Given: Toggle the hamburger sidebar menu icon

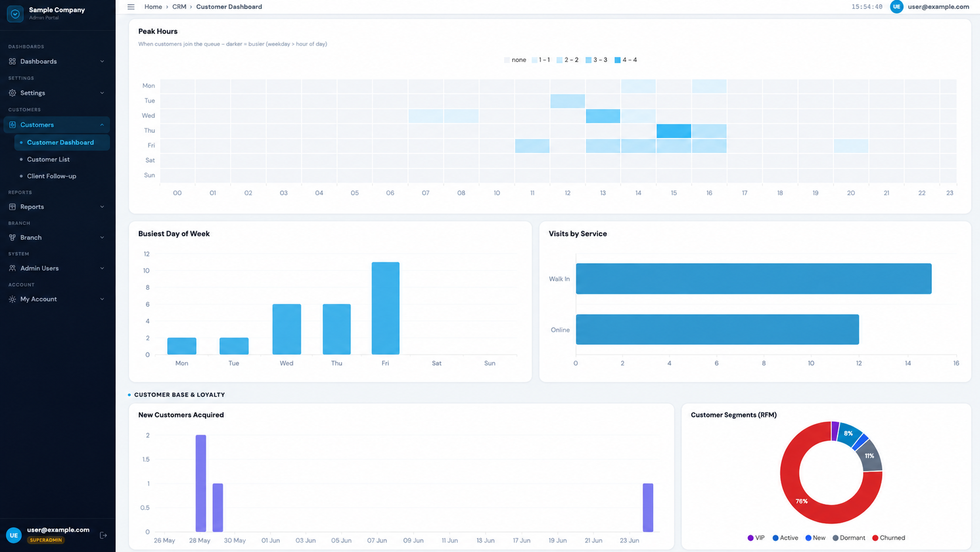Looking at the screenshot, I should [131, 7].
